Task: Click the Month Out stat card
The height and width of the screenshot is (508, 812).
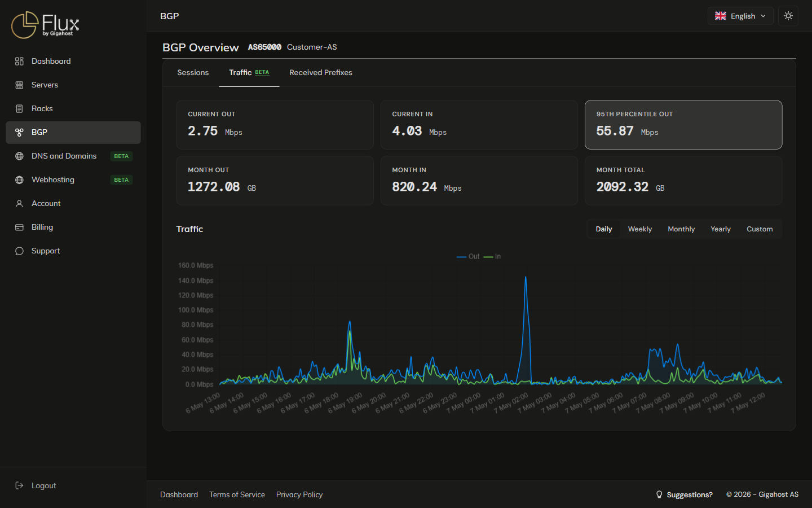Action: (275, 181)
